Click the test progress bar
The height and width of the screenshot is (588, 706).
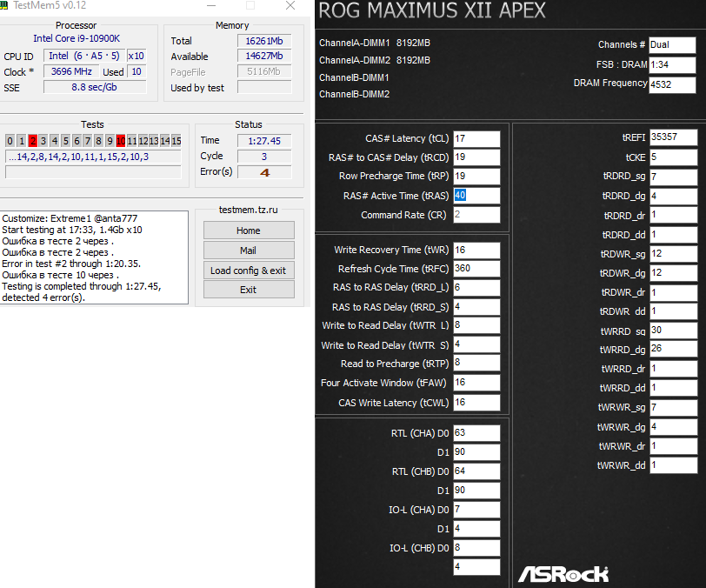(93, 171)
